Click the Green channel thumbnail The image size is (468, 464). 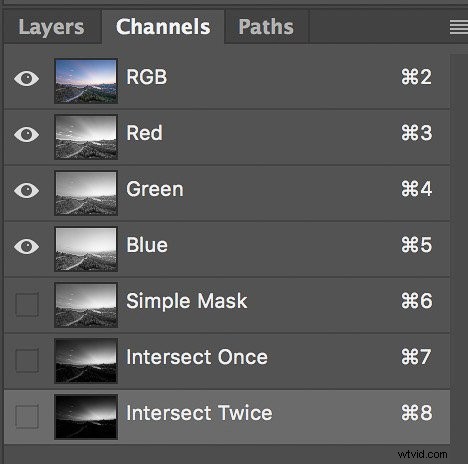point(86,193)
